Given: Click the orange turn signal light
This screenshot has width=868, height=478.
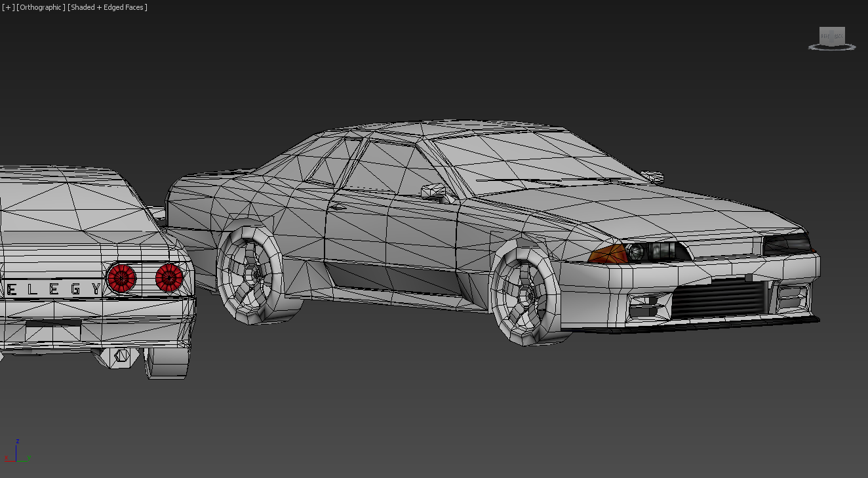Looking at the screenshot, I should [x=607, y=254].
